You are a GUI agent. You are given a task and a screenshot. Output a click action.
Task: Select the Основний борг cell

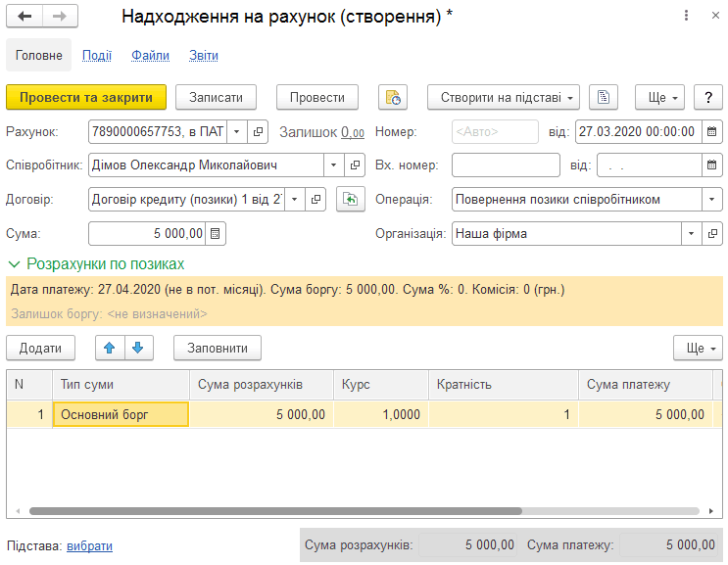[121, 414]
